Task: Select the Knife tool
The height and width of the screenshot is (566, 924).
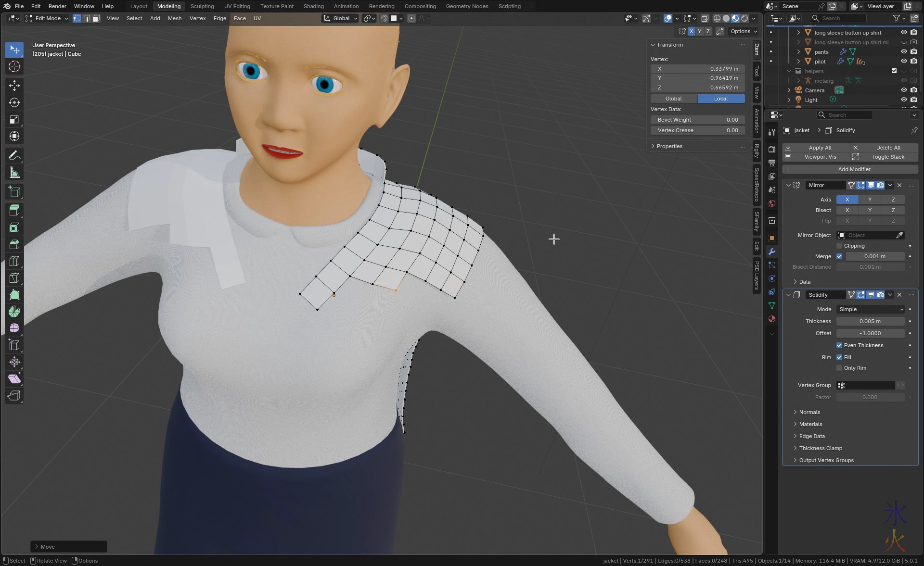Action: pyautogui.click(x=14, y=278)
